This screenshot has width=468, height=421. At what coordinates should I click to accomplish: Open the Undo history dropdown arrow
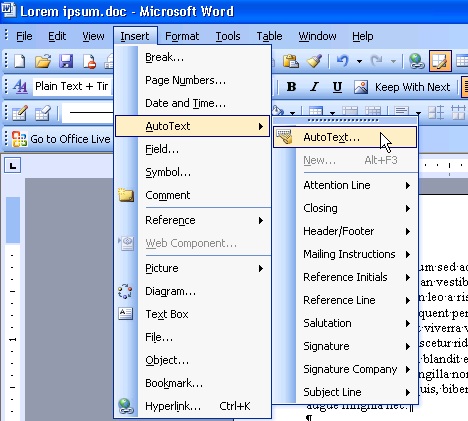(359, 61)
